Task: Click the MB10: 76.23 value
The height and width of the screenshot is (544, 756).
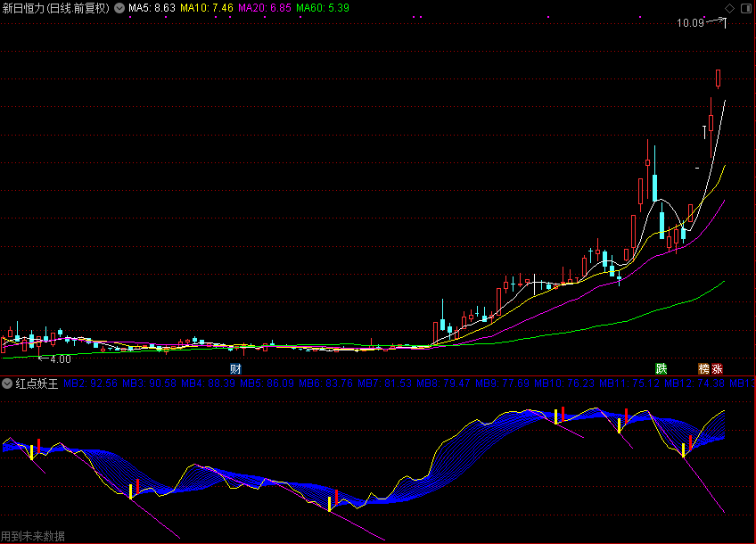Action: pyautogui.click(x=564, y=383)
